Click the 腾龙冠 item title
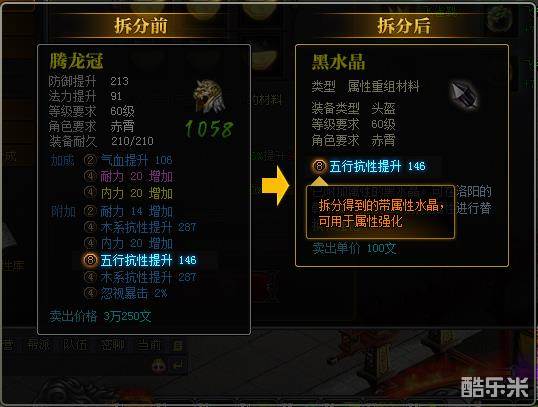The height and width of the screenshot is (407, 538). click(76, 61)
